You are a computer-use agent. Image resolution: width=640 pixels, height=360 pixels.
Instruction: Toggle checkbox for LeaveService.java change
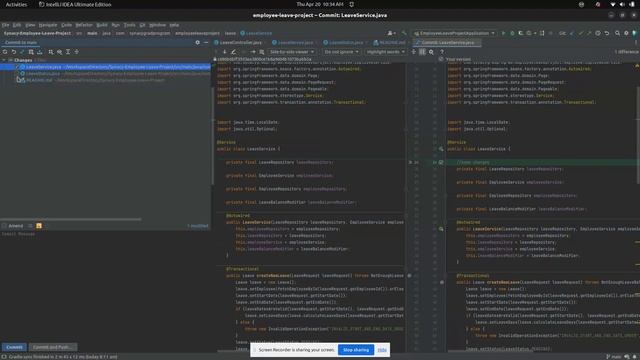pyautogui.click(x=17, y=67)
